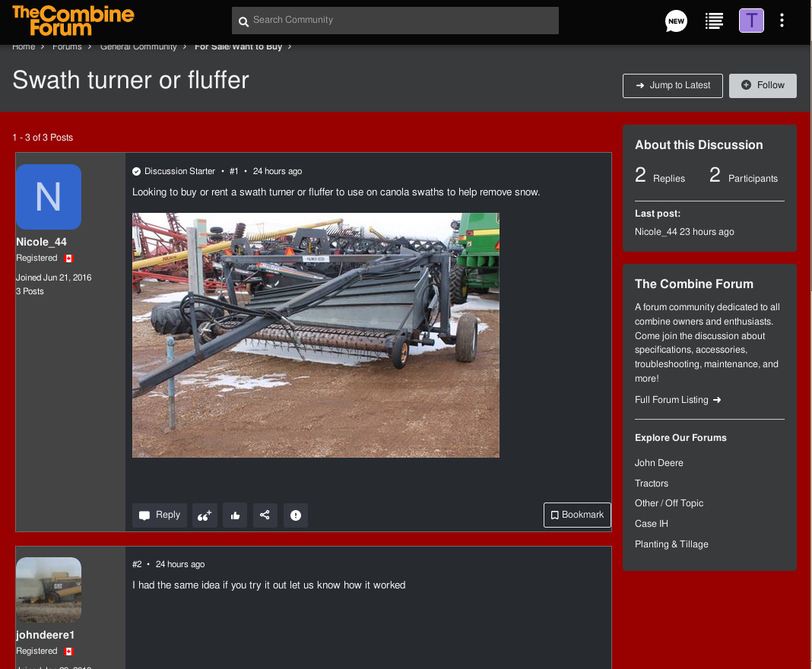Open Full Forum Listing link
Image resolution: width=812 pixels, height=669 pixels.
click(x=671, y=400)
